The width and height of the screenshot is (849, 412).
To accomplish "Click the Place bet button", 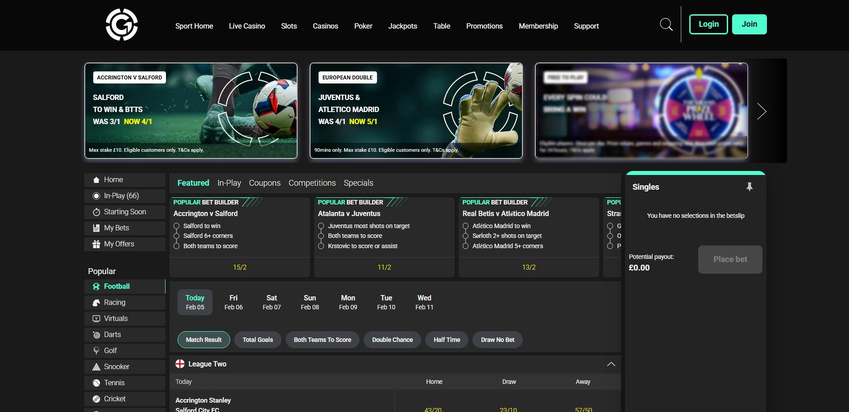I will 730,259.
